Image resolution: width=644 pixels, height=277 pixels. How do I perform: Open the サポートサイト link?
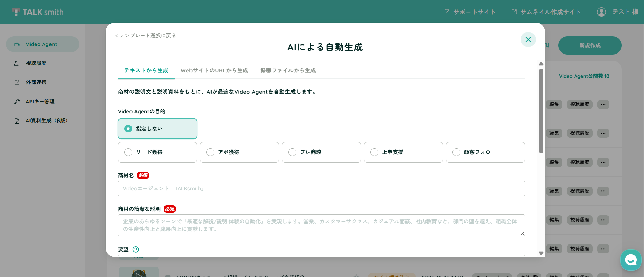tap(470, 12)
